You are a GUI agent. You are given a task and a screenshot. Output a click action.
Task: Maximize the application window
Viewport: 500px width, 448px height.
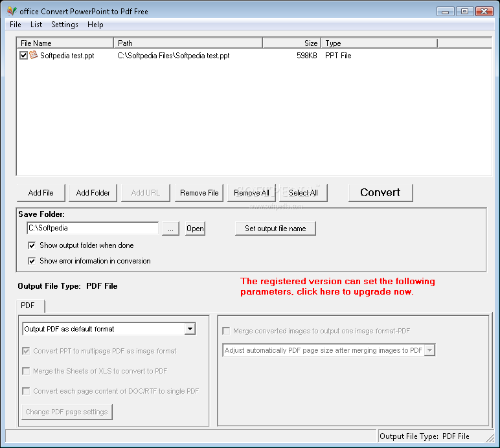[464, 12]
